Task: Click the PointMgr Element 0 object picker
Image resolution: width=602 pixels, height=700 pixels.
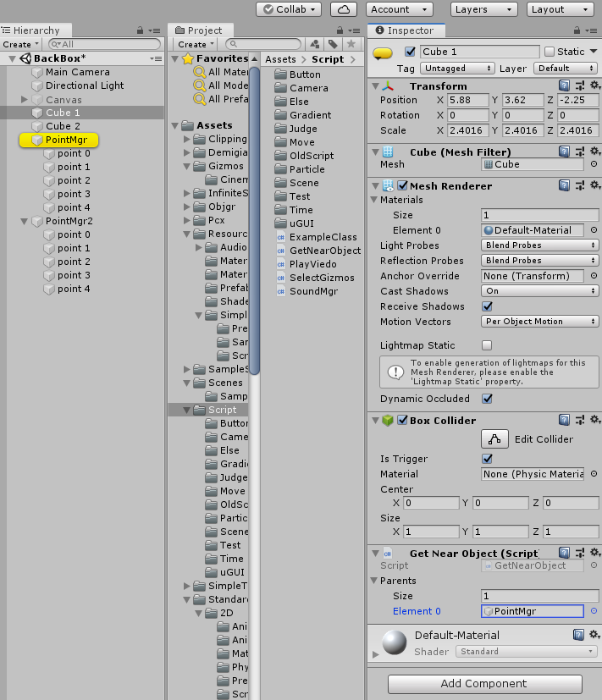Action: 594,611
